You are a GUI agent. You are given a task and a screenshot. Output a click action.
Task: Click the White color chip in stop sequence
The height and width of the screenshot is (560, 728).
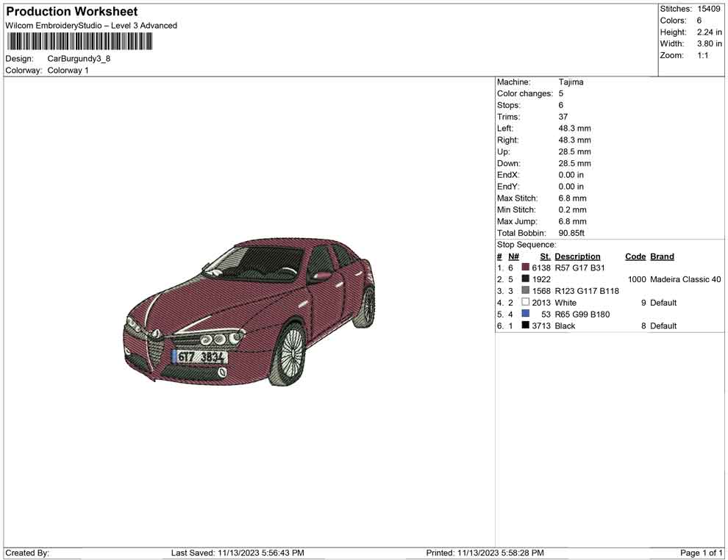(x=525, y=302)
